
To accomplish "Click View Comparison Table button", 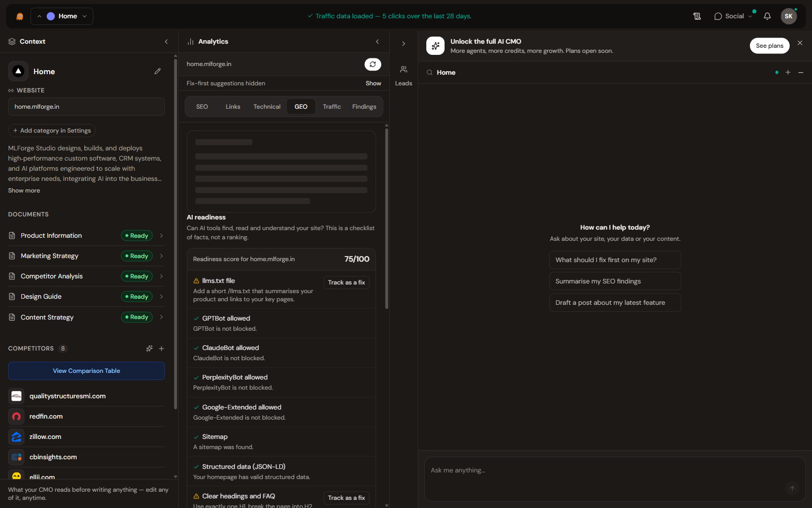I will (86, 371).
